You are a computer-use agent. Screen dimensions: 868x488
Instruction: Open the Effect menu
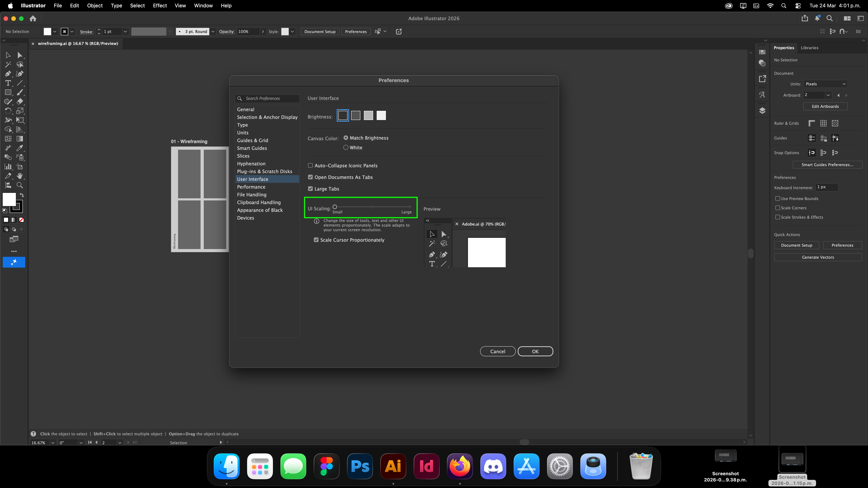pyautogui.click(x=160, y=6)
